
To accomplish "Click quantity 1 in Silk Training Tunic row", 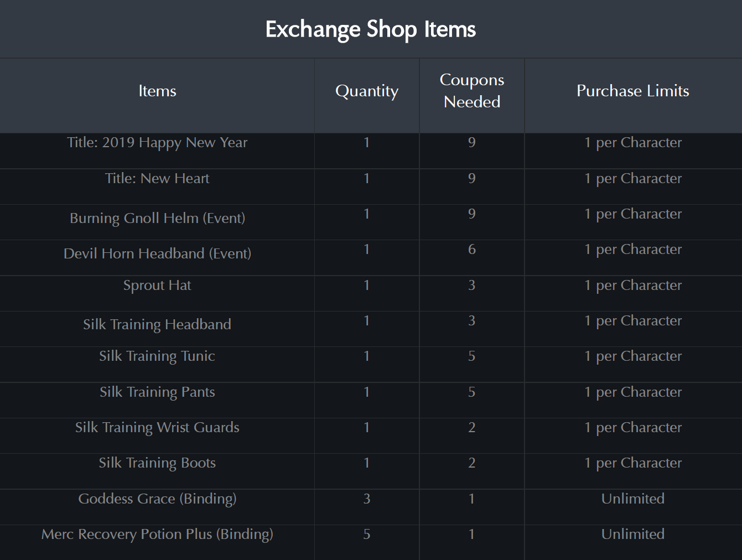I will [367, 356].
